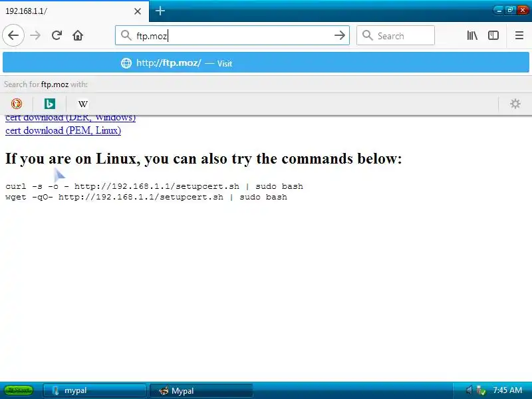Search ftp.moz with Bing
Viewport: 532px width, 399px height.
pos(49,104)
